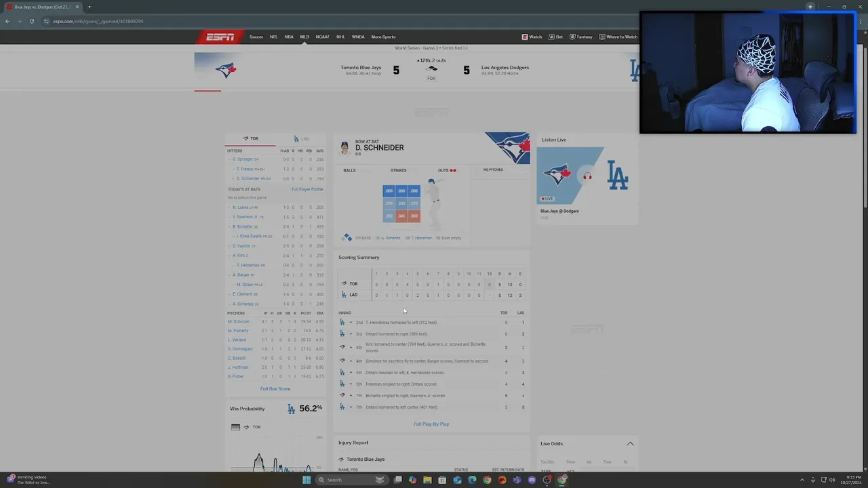This screenshot has width=868, height=488.
Task: Open pitcher J. Hoffman's profile
Action: (x=238, y=367)
